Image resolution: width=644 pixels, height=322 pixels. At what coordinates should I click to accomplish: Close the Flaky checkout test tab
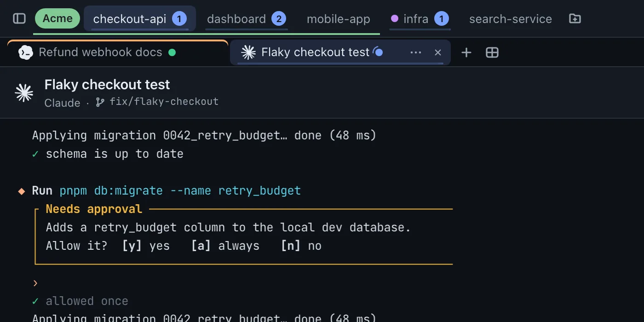[x=438, y=52]
